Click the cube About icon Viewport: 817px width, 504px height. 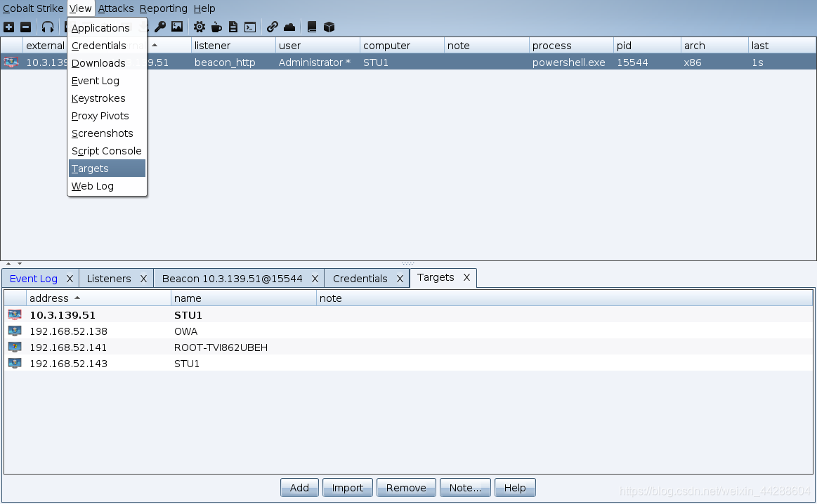329,27
